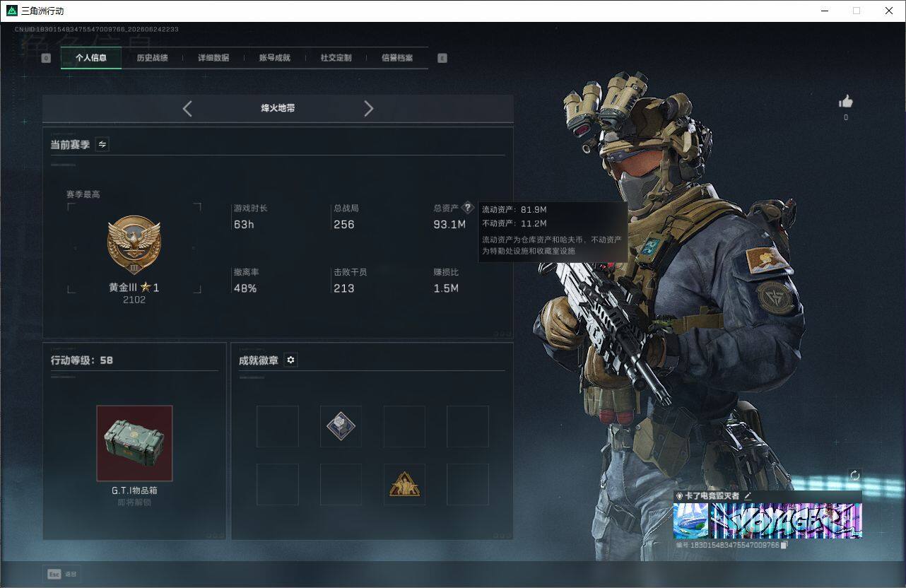The width and height of the screenshot is (906, 588).
Task: Click the E key next-tab icon
Action: [x=442, y=58]
